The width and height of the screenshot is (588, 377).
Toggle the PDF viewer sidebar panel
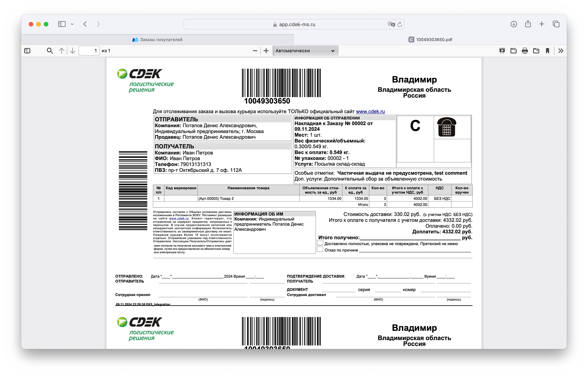[x=27, y=51]
